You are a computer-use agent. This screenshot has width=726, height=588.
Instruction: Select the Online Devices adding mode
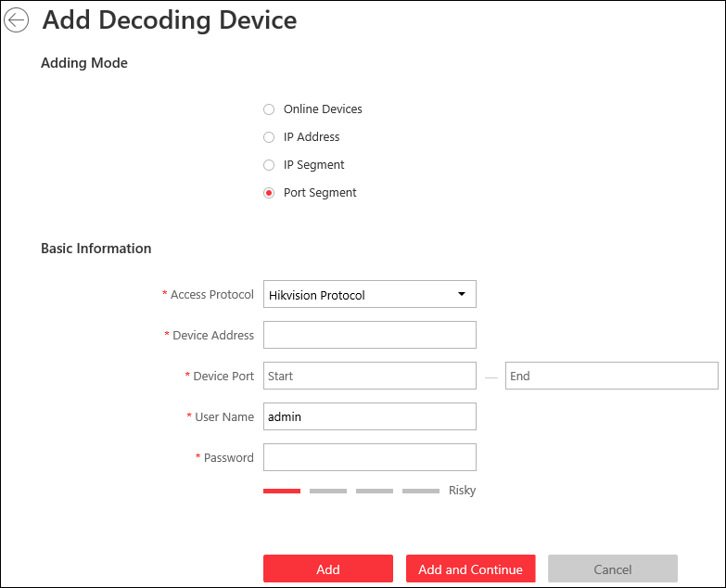click(x=269, y=109)
